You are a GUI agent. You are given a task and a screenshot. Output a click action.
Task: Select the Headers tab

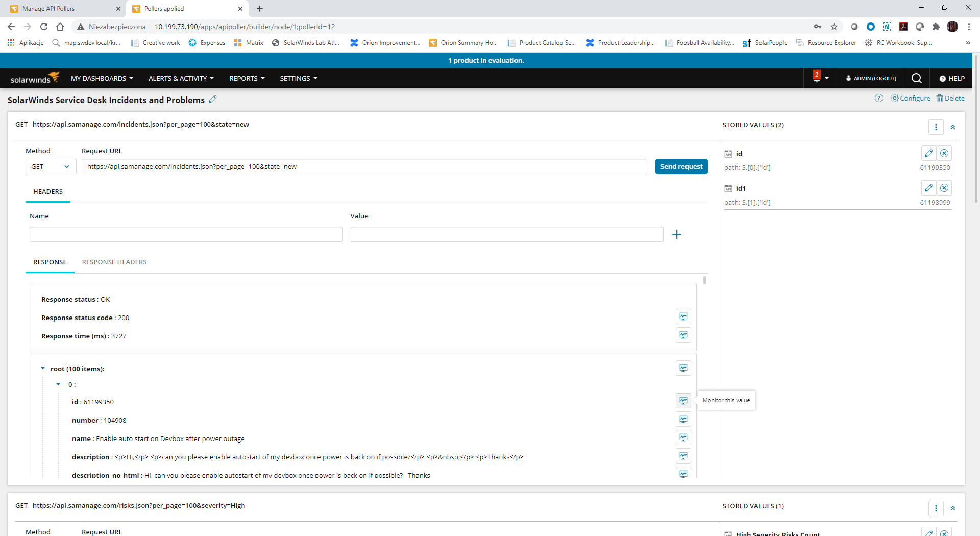pyautogui.click(x=48, y=191)
